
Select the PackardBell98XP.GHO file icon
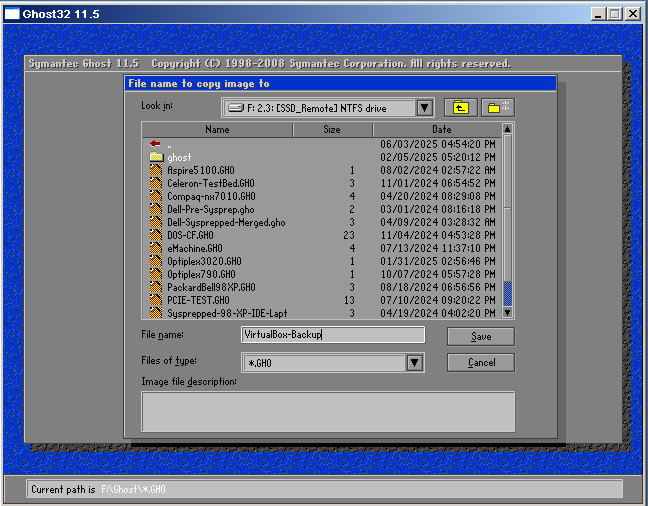tap(156, 287)
